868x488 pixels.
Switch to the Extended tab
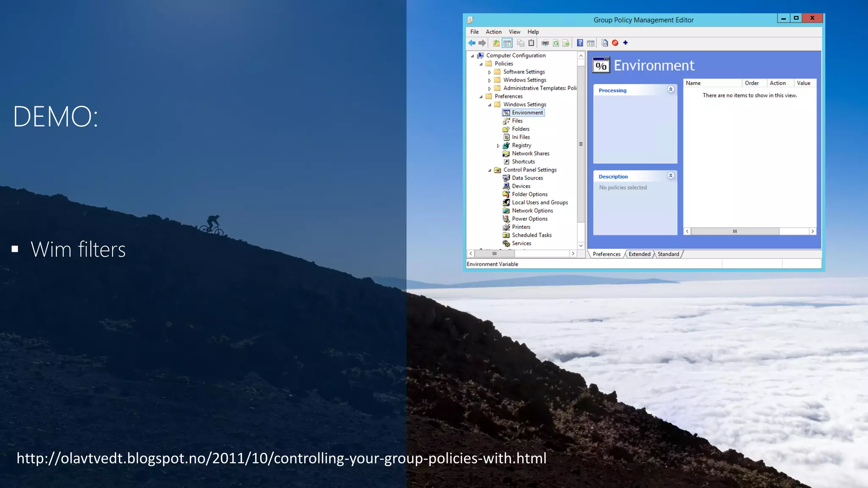click(639, 254)
